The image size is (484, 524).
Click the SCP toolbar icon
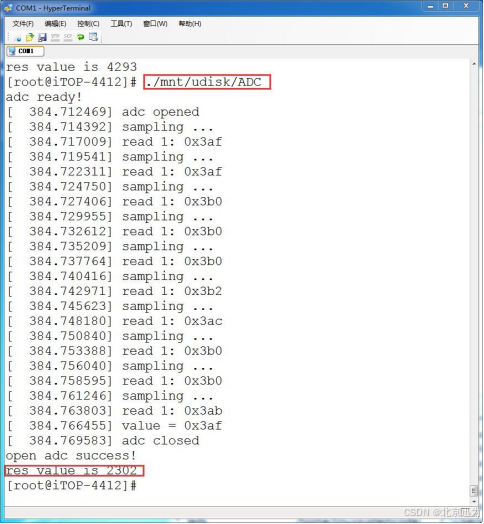68,37
